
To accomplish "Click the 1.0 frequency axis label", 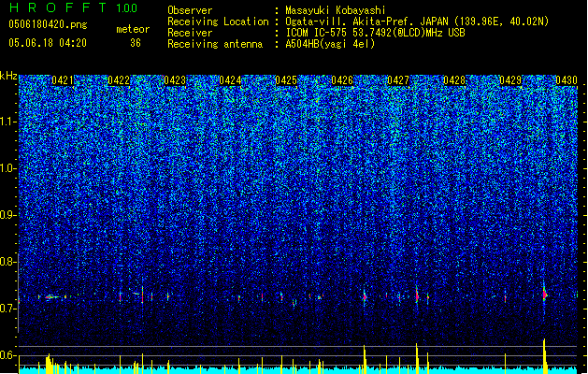I will (x=7, y=168).
